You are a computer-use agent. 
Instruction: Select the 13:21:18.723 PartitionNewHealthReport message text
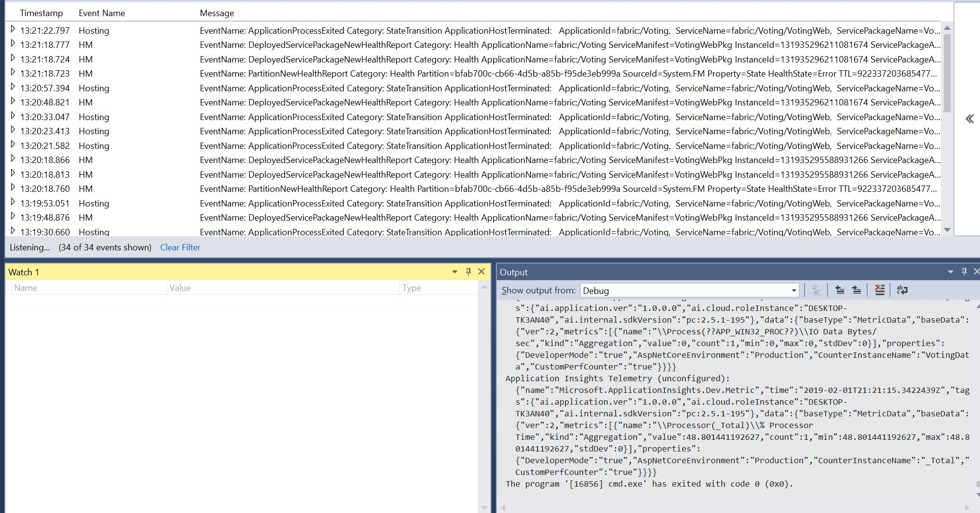click(x=568, y=73)
